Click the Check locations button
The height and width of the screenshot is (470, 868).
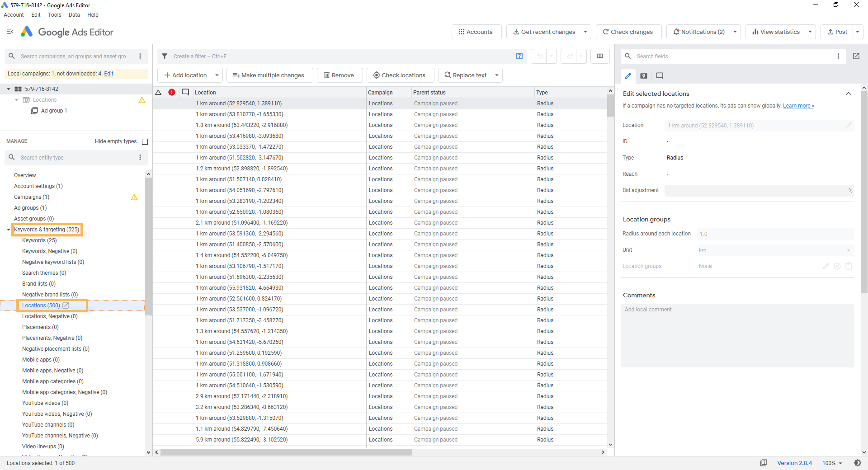[x=400, y=75]
